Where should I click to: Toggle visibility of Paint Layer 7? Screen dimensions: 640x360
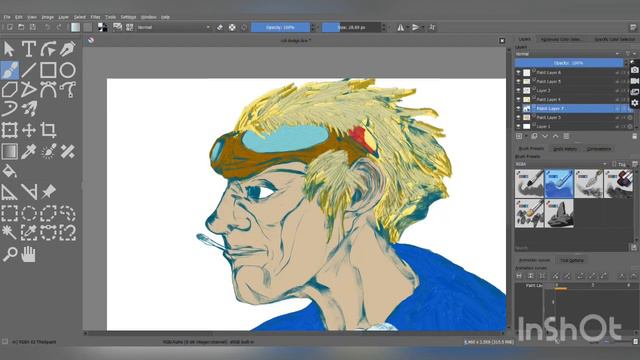pyautogui.click(x=518, y=109)
